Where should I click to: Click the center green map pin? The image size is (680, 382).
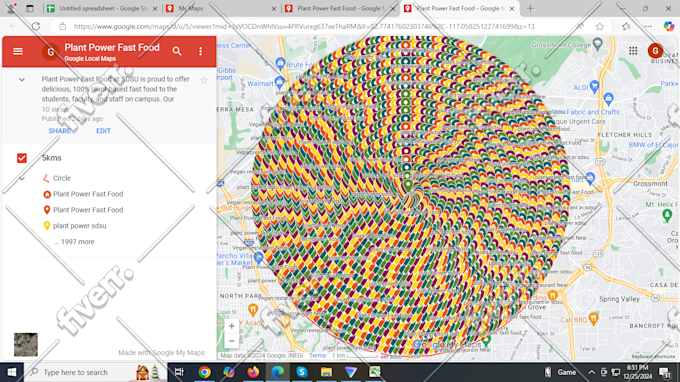408,186
